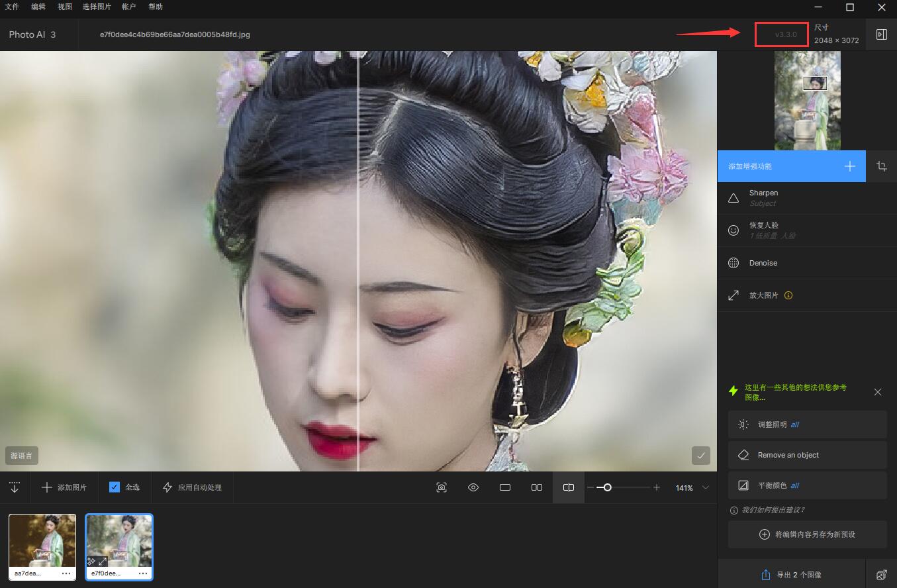This screenshot has width=897, height=588.
Task: Open the 恢复人脸 face recovery row
Action: coord(807,230)
